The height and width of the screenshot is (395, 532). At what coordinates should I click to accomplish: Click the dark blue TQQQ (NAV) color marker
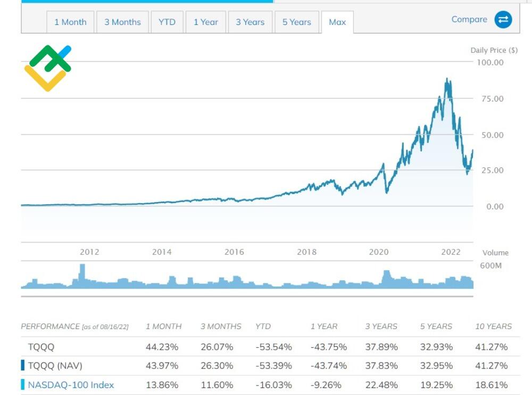pyautogui.click(x=23, y=365)
